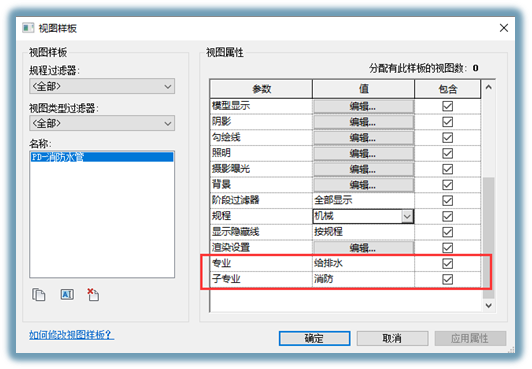The width and height of the screenshot is (532, 369).
Task: Click the scrollbar down arrow in properties table
Action: [489, 305]
